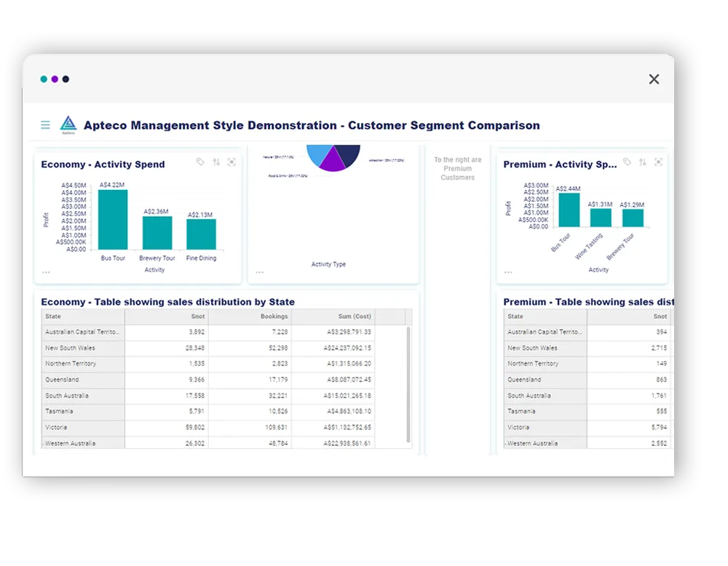728x566 pixels.
Task: Click the Premium Wine Tasting bar A$1.31M
Action: pos(601,218)
